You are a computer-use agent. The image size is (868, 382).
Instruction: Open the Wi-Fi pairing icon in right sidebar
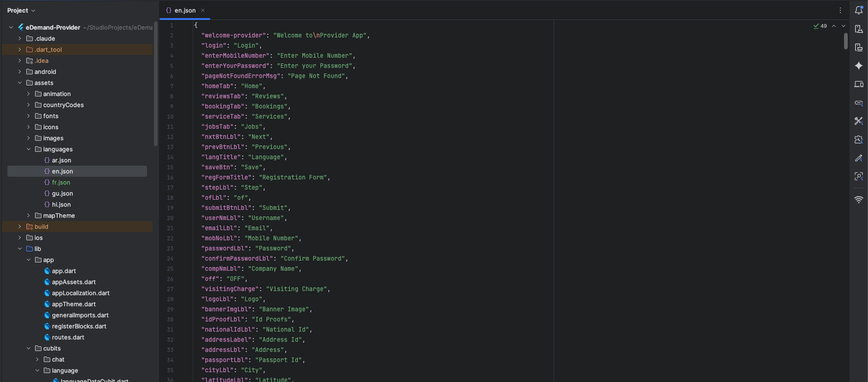coord(859,200)
